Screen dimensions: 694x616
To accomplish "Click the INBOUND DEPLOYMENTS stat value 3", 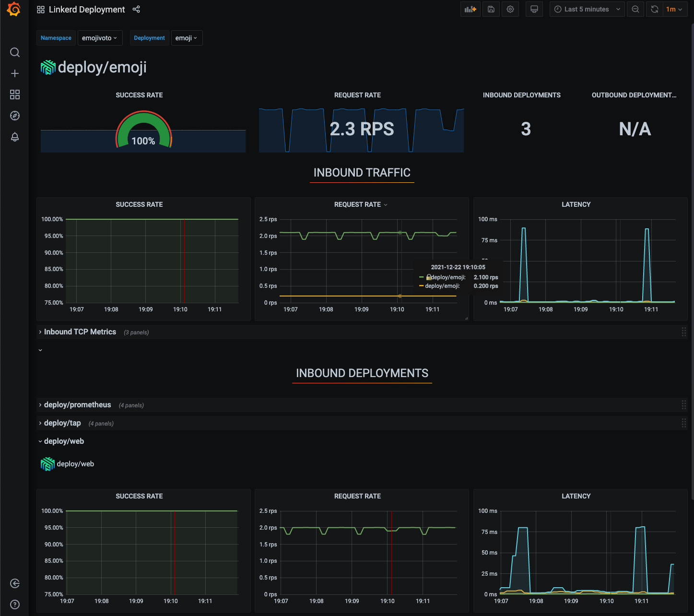I will click(526, 129).
